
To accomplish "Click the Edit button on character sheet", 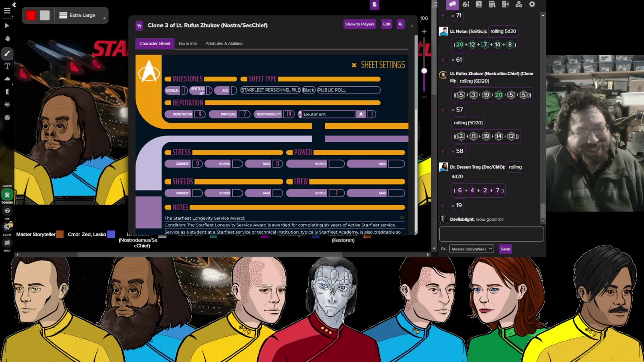I will click(x=386, y=24).
